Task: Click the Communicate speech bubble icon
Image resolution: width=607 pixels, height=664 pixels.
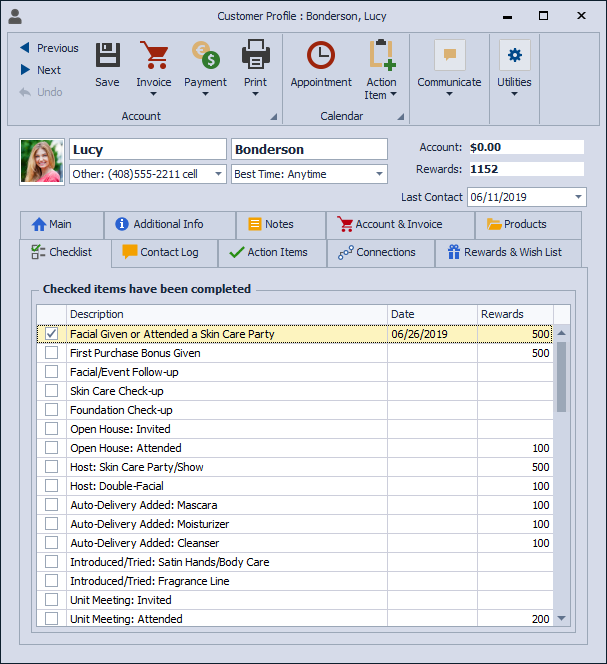Action: coord(449,55)
